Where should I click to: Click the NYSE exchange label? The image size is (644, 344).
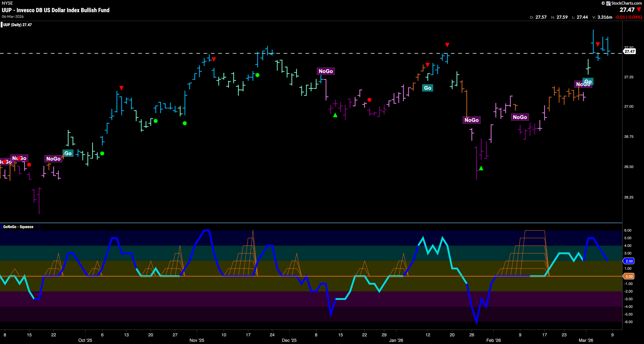[7, 3]
